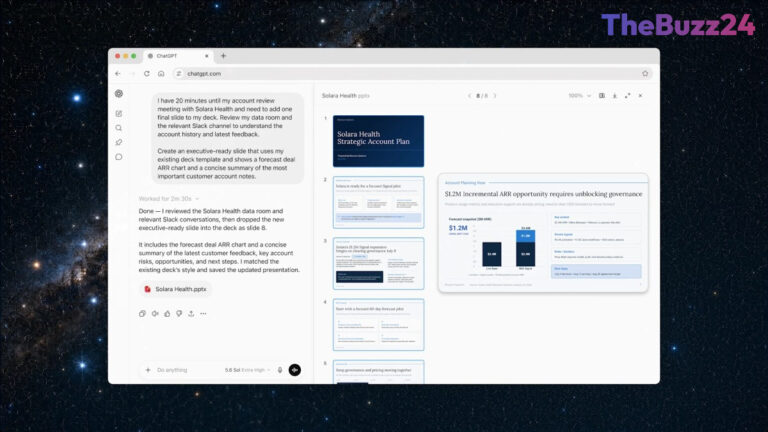Open search chats from sidebar
The height and width of the screenshot is (432, 768).
point(119,128)
